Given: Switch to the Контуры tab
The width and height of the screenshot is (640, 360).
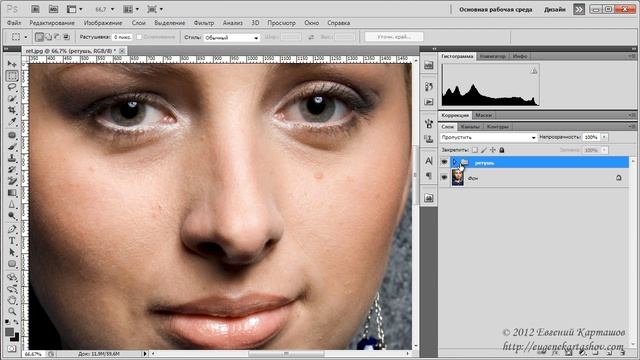Looking at the screenshot, I should click(498, 127).
